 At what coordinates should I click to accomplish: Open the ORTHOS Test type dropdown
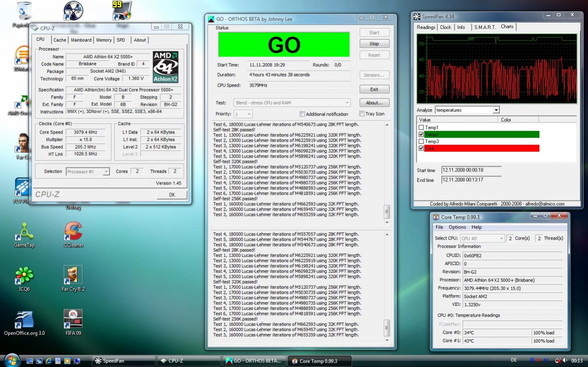point(292,103)
